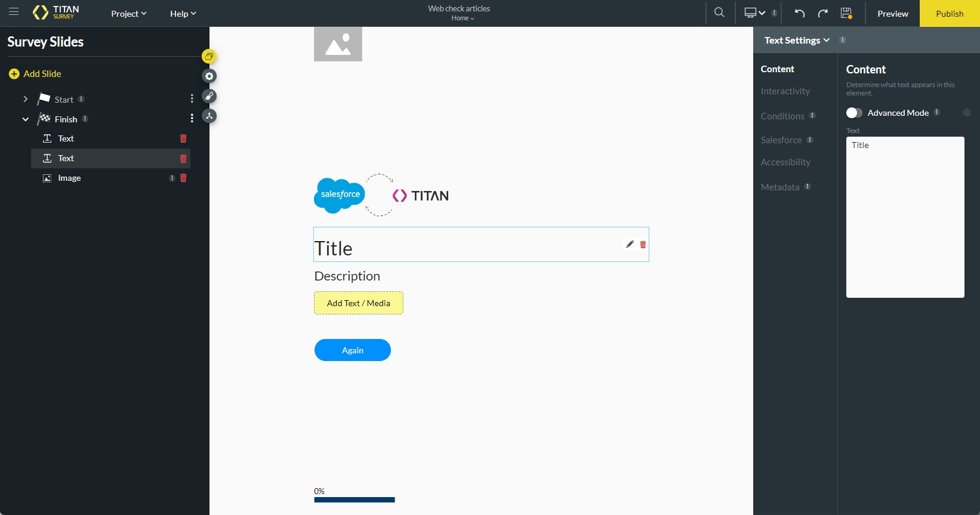Click the redo arrow icon
The width and height of the screenshot is (980, 515).
[x=823, y=13]
